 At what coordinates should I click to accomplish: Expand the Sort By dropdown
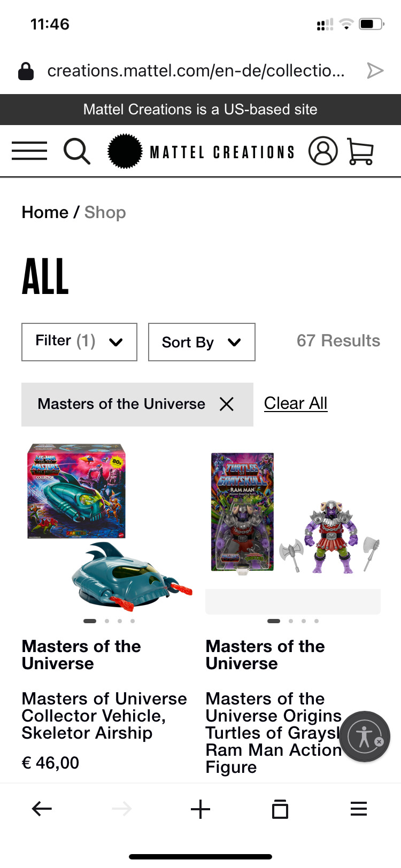202,342
